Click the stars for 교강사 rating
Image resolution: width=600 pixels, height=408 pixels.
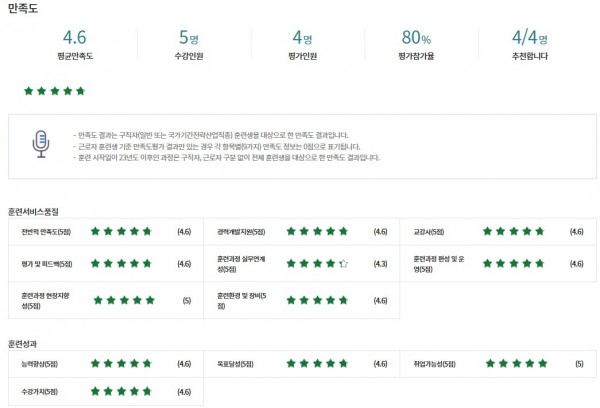tap(514, 231)
